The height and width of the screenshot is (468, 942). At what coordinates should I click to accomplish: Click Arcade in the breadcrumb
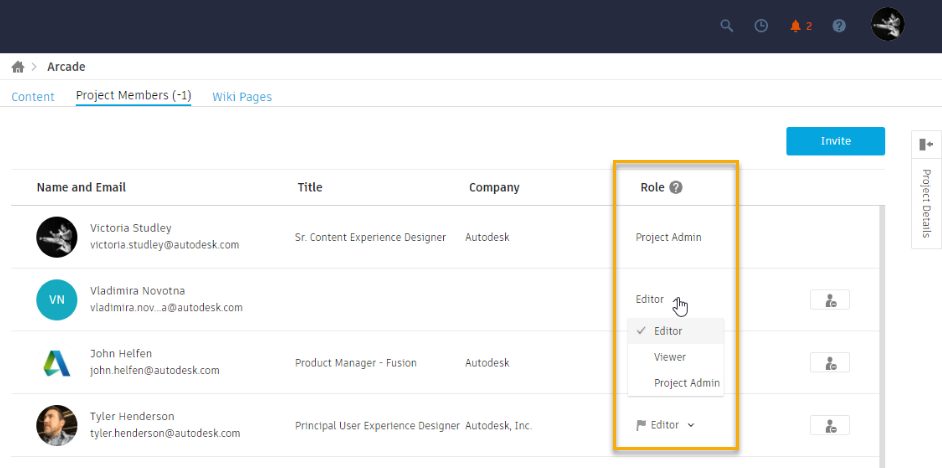66,67
